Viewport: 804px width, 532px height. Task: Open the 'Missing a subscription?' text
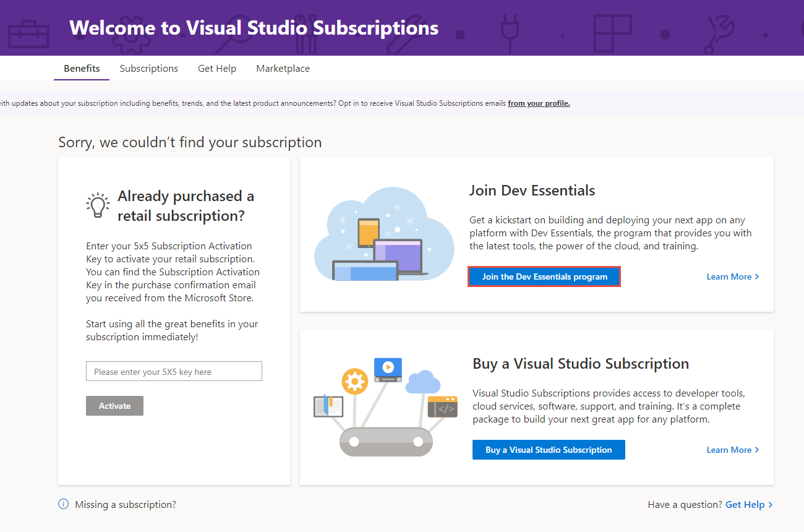pos(126,505)
